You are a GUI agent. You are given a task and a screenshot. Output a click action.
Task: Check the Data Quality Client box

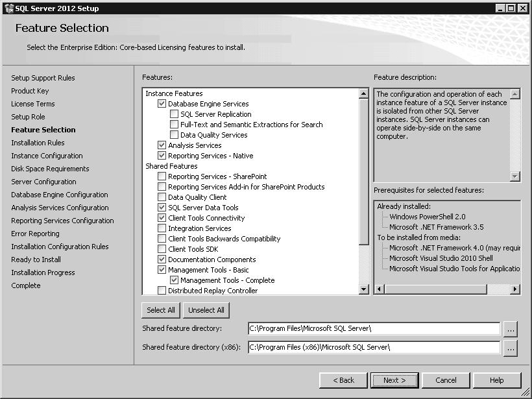pos(162,197)
